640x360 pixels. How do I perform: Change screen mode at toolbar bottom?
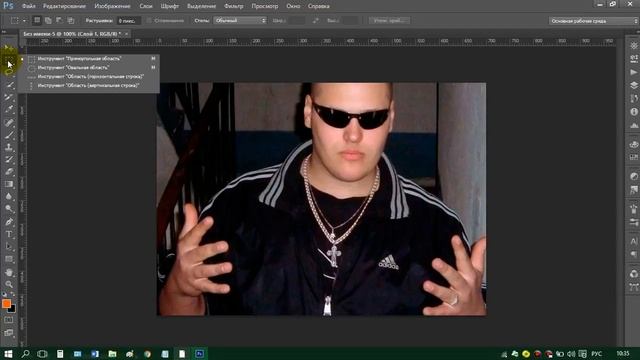point(9,333)
